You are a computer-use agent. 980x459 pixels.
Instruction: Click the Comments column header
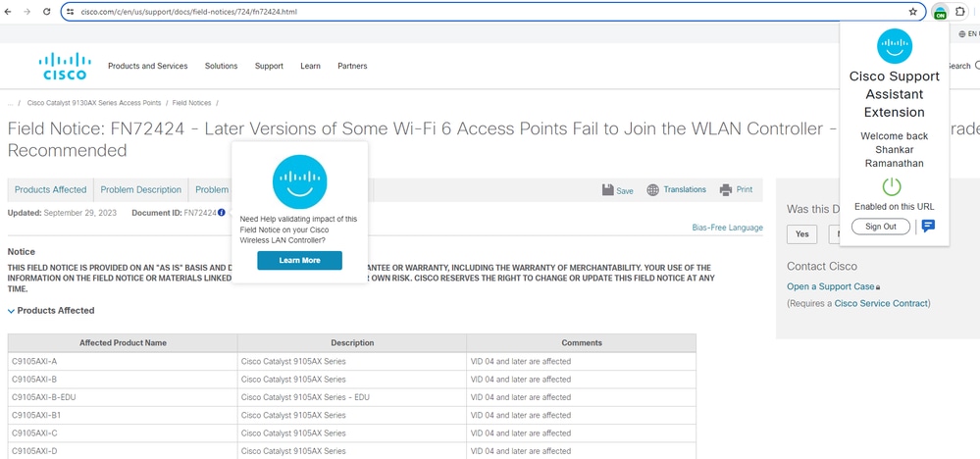pyautogui.click(x=582, y=343)
